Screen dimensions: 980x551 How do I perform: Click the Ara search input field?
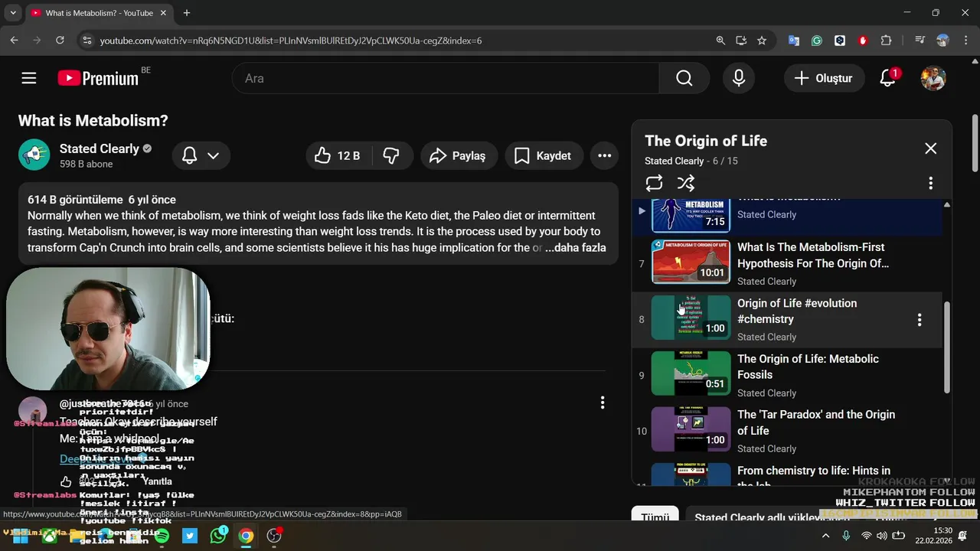(x=446, y=78)
